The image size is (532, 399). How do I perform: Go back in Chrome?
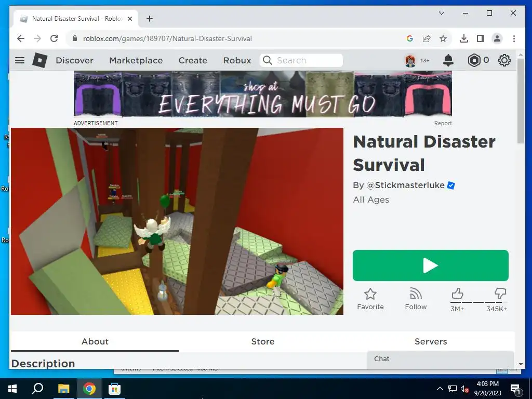coord(21,38)
